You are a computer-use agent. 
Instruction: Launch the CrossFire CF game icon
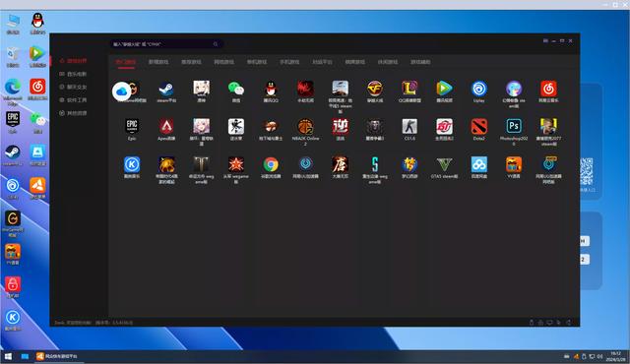pos(375,89)
